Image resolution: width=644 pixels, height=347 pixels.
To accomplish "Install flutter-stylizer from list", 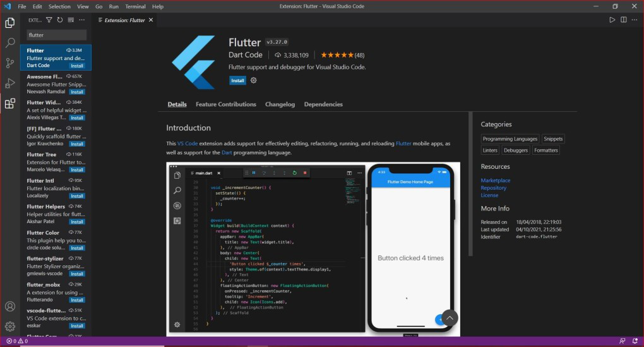I will pos(77,274).
